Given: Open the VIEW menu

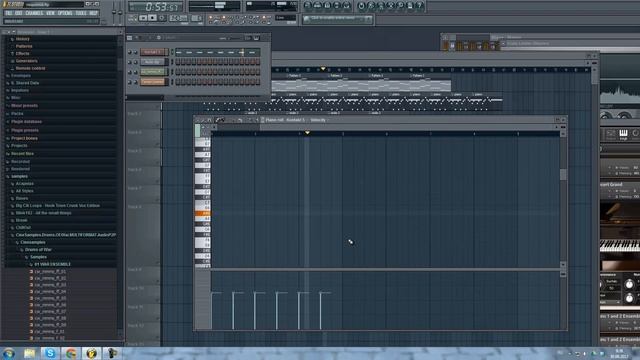Looking at the screenshot, I should pyautogui.click(x=51, y=13).
